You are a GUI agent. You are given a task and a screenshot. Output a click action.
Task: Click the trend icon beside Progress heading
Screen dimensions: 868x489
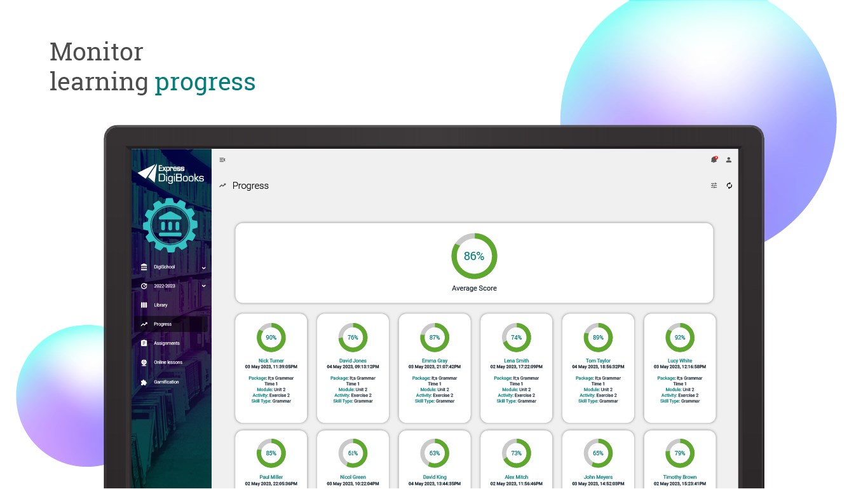222,186
